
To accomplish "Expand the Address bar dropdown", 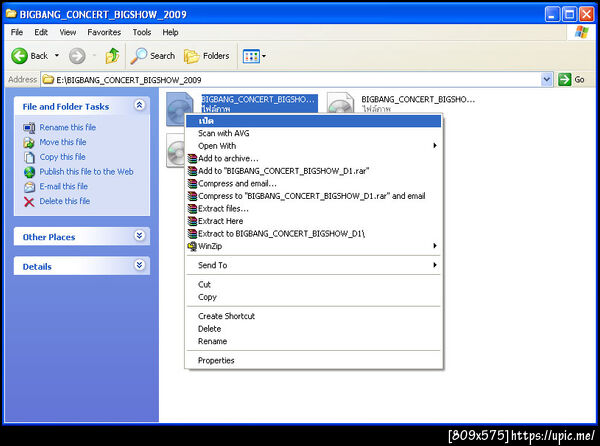I will pyautogui.click(x=547, y=80).
